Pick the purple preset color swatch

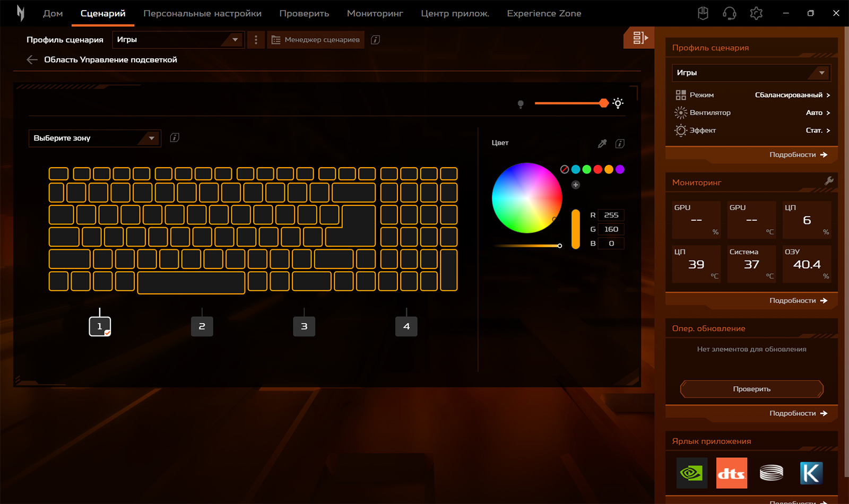[620, 169]
